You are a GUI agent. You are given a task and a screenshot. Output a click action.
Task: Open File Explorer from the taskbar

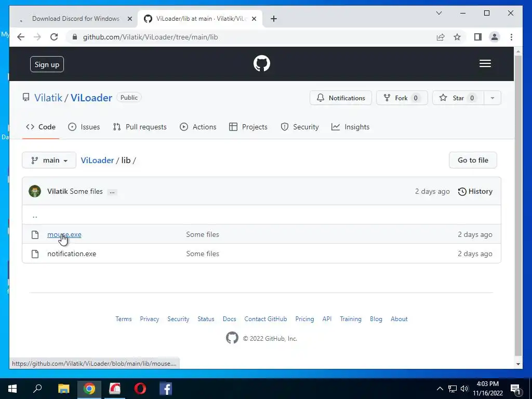point(63,389)
